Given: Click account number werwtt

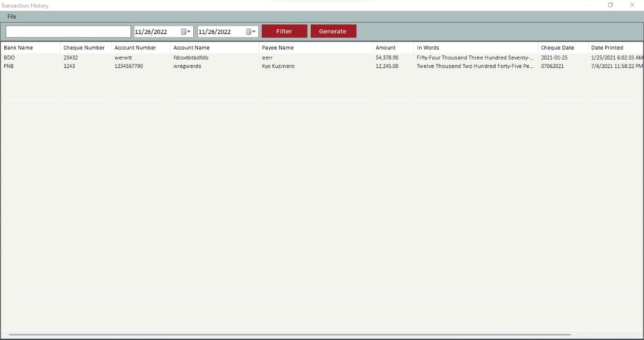Looking at the screenshot, I should coord(123,58).
